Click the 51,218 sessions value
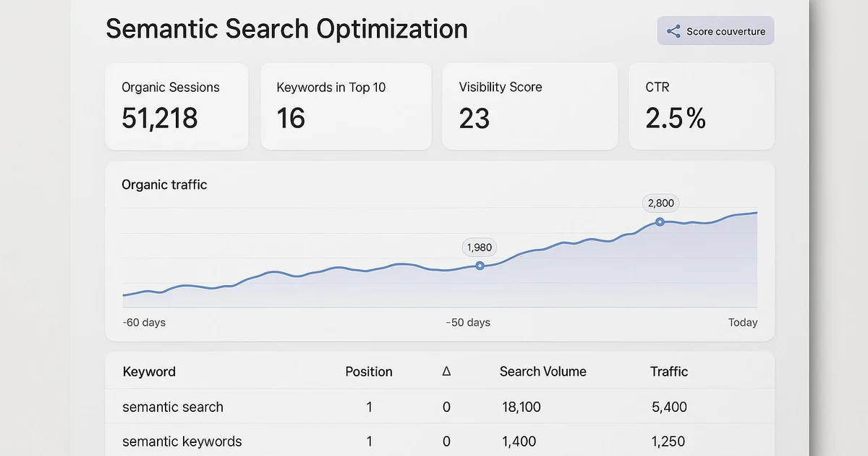Viewport: 868px width, 456px height. [160, 119]
